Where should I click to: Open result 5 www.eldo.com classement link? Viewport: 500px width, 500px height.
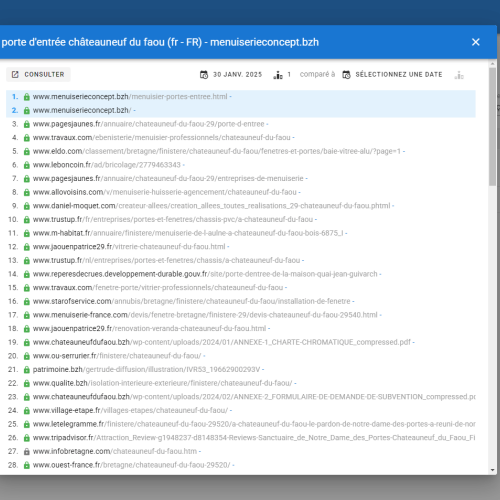tap(217, 151)
